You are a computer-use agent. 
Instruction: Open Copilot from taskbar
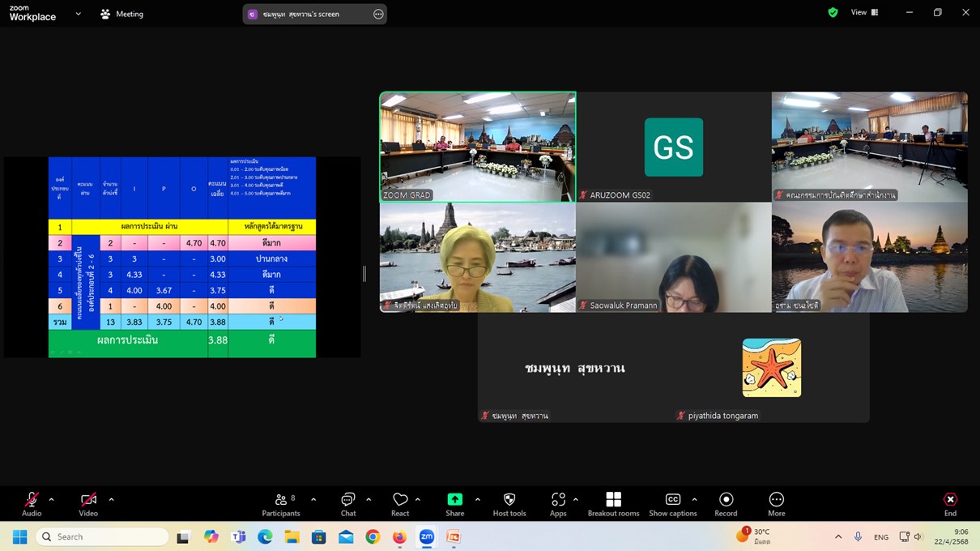211,536
